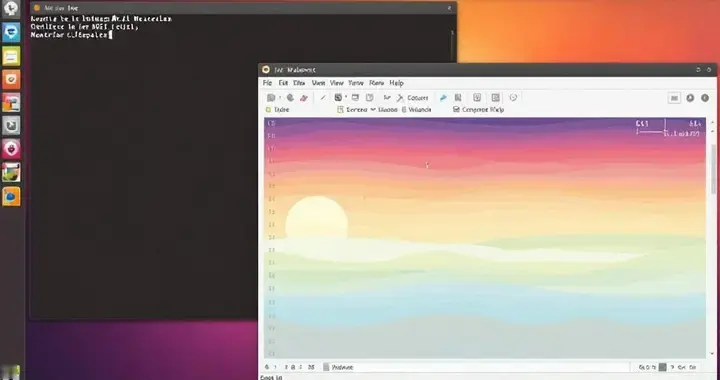The width and height of the screenshot is (720, 380).
Task: Select the red pen toolbar icon
Action: pos(304,98)
